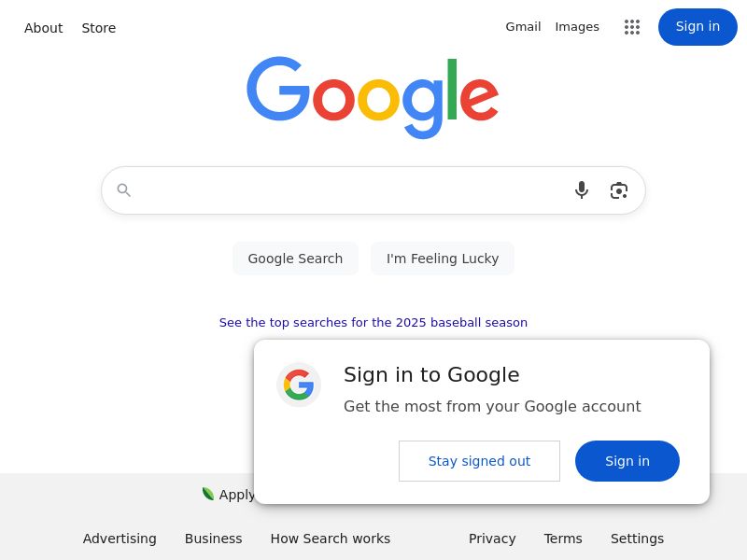Click Sign in inside the popup
The height and width of the screenshot is (560, 747).
click(627, 461)
